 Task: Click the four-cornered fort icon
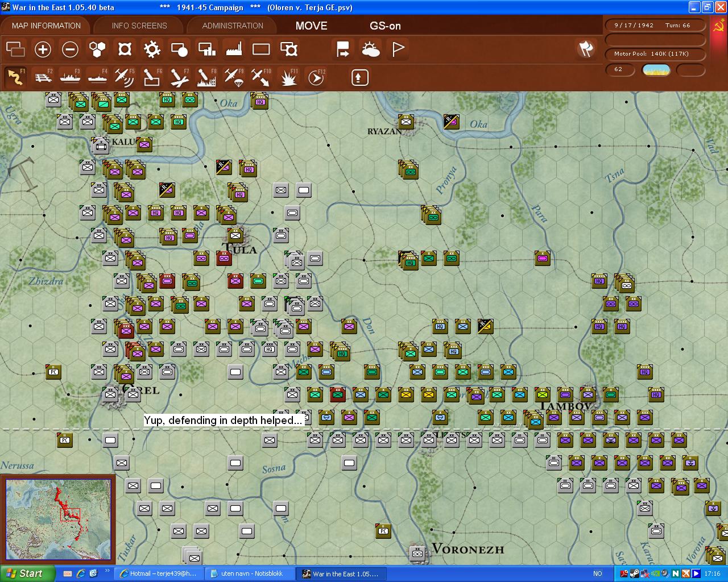(x=125, y=49)
